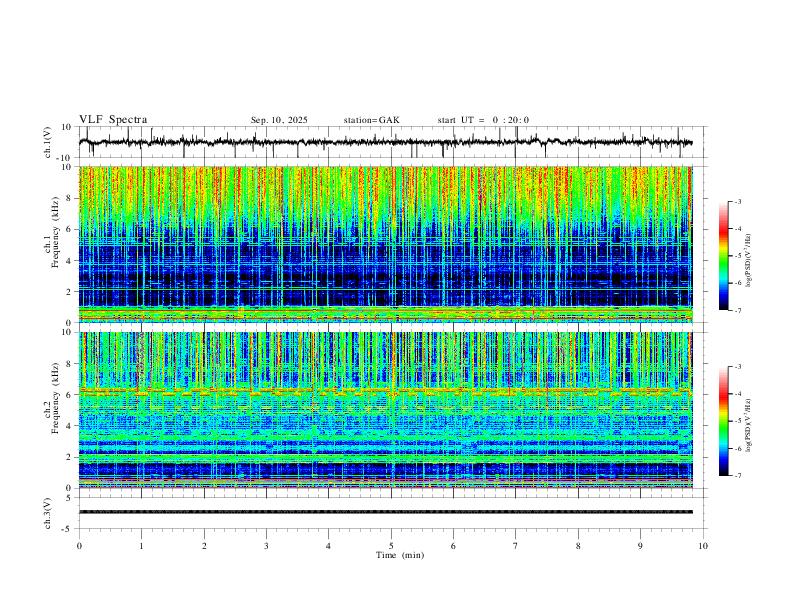Click time axis tick label '2'
The height and width of the screenshot is (612, 792).
coord(204,546)
